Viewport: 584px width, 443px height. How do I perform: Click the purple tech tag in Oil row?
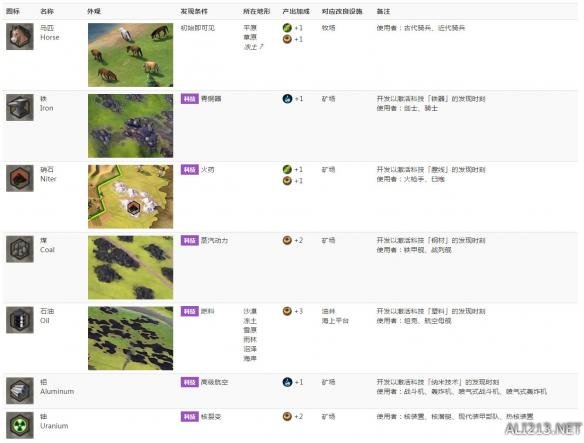190,311
